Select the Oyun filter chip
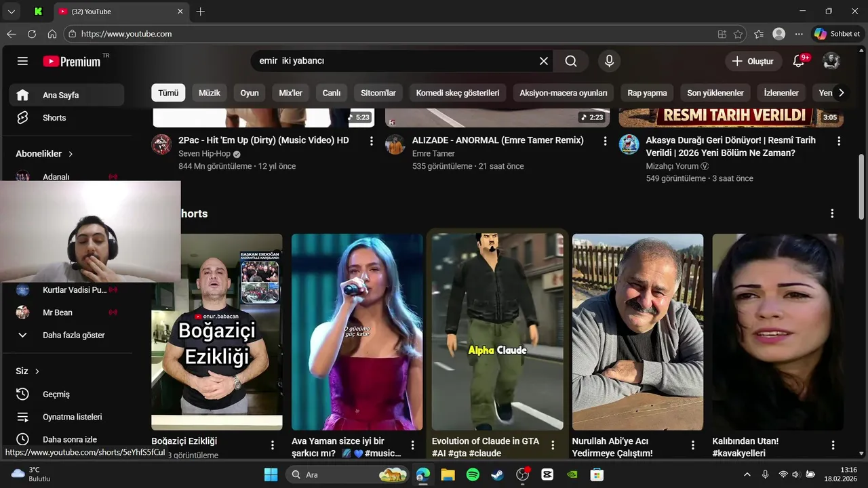This screenshot has height=488, width=868. click(x=250, y=93)
